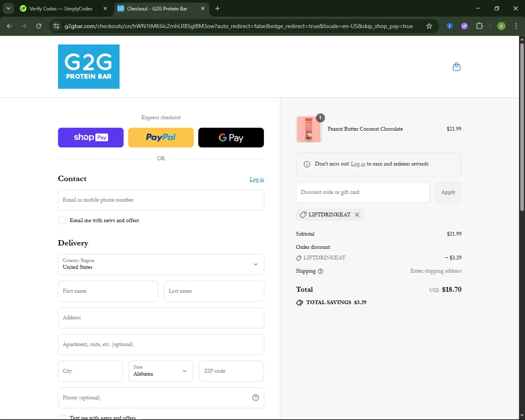Open the Country/Region dropdown
525x420 pixels.
pyautogui.click(x=161, y=265)
